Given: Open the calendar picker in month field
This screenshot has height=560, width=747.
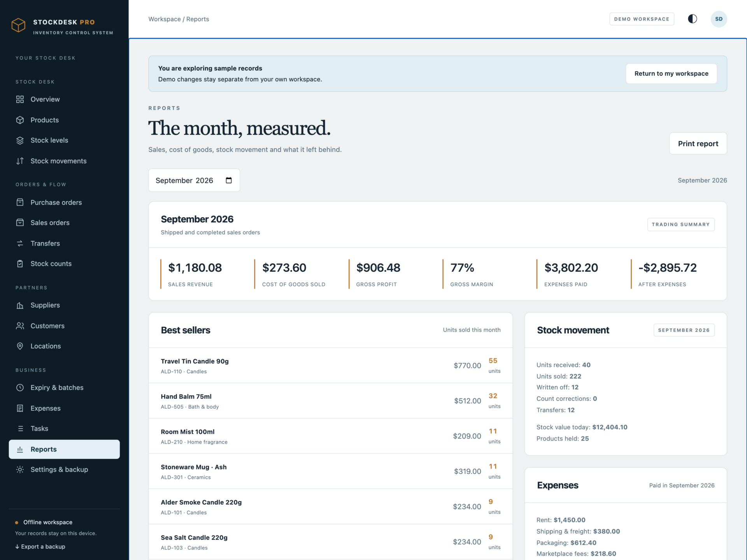Looking at the screenshot, I should point(229,180).
